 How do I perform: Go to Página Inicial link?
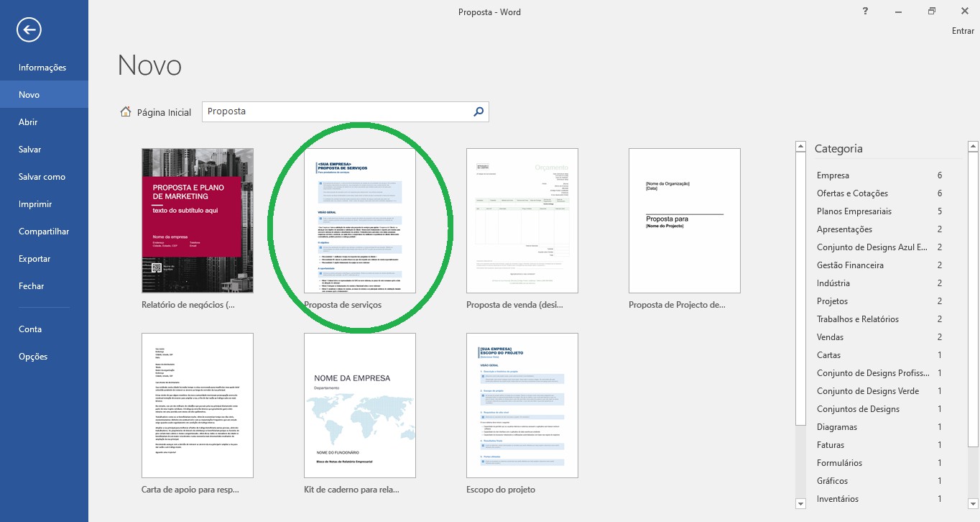point(164,112)
